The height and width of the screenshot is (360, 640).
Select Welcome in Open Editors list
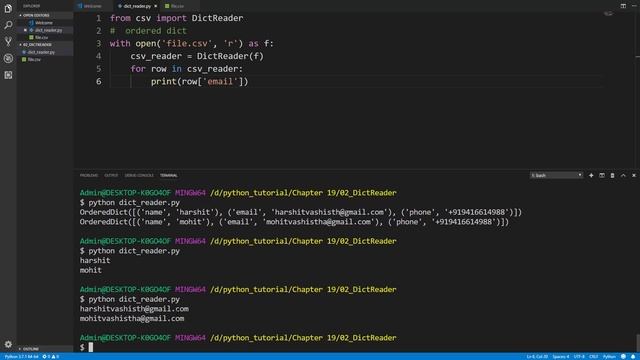[x=44, y=23]
